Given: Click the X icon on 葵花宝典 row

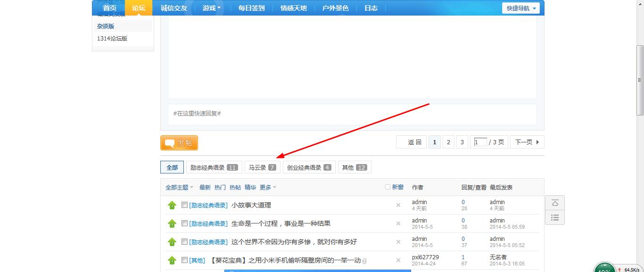Looking at the screenshot, I should [398, 260].
